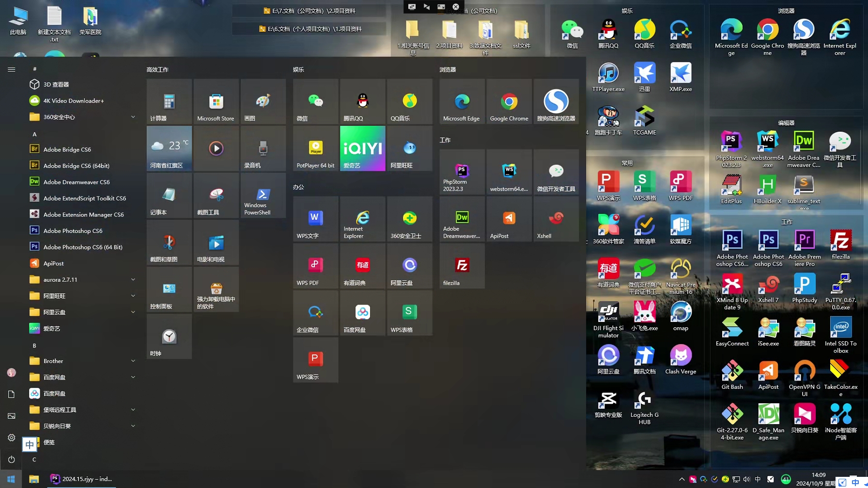Click the Windows Start button
Image resolution: width=868 pixels, height=488 pixels.
click(x=11, y=479)
